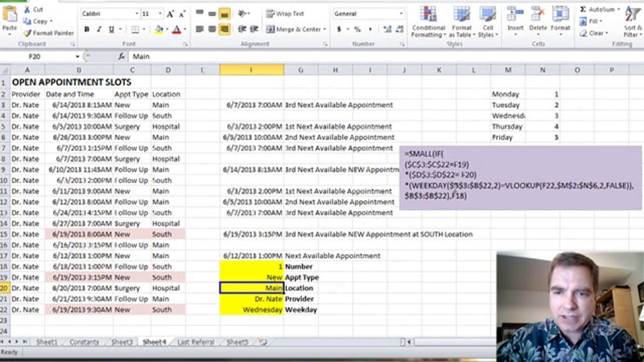This screenshot has width=644, height=362.
Task: Toggle Italic formatting
Action: click(x=99, y=29)
